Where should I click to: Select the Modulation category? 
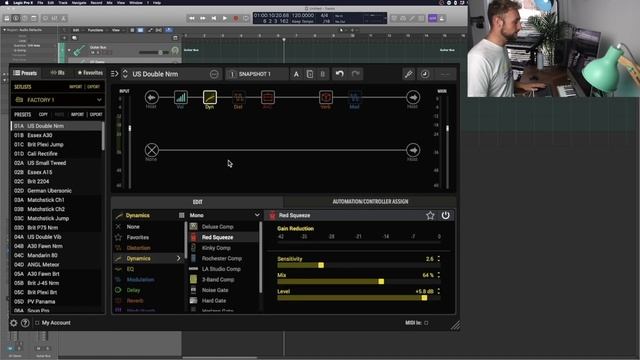pos(149,280)
